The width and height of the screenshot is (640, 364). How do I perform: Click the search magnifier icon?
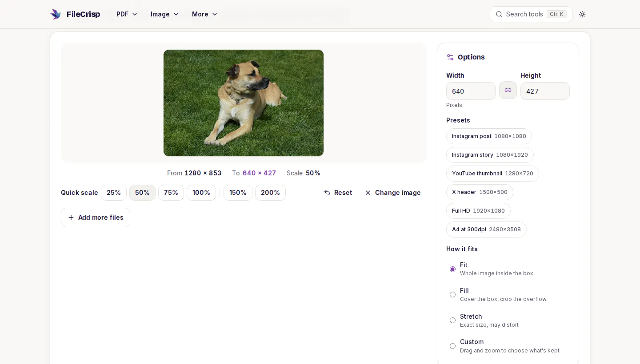tap(499, 14)
